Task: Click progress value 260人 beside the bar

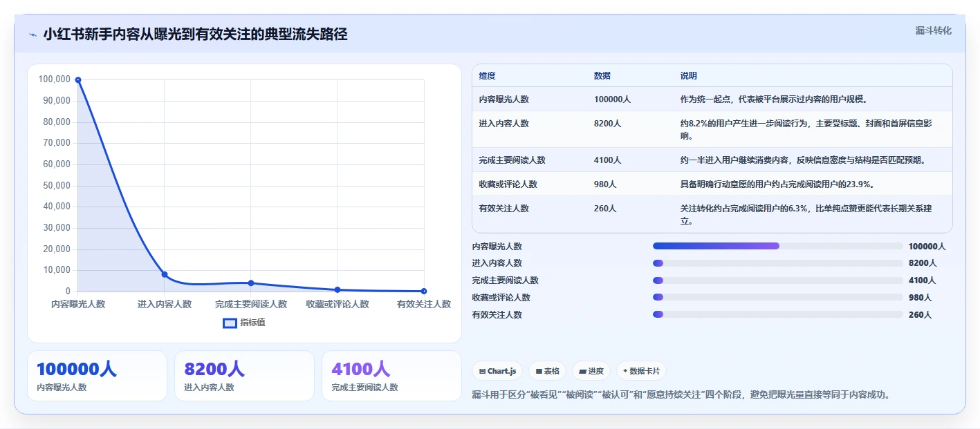Action: [x=921, y=314]
